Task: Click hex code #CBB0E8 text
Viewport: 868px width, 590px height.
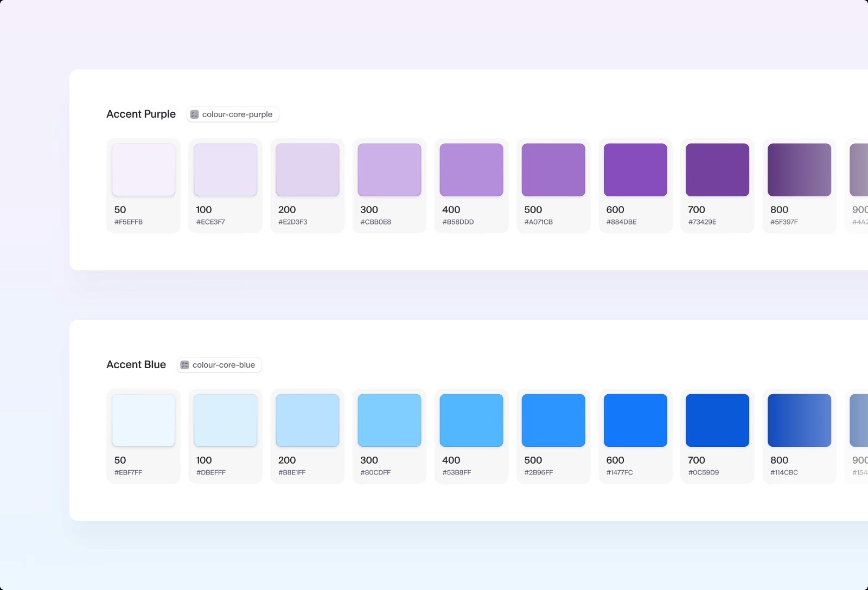Action: (x=375, y=222)
